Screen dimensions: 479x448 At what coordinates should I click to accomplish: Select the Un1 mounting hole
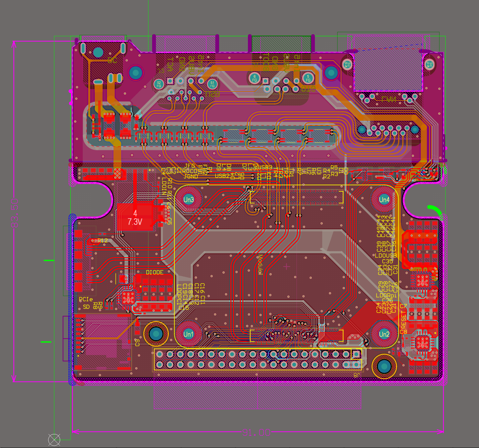[188, 334]
